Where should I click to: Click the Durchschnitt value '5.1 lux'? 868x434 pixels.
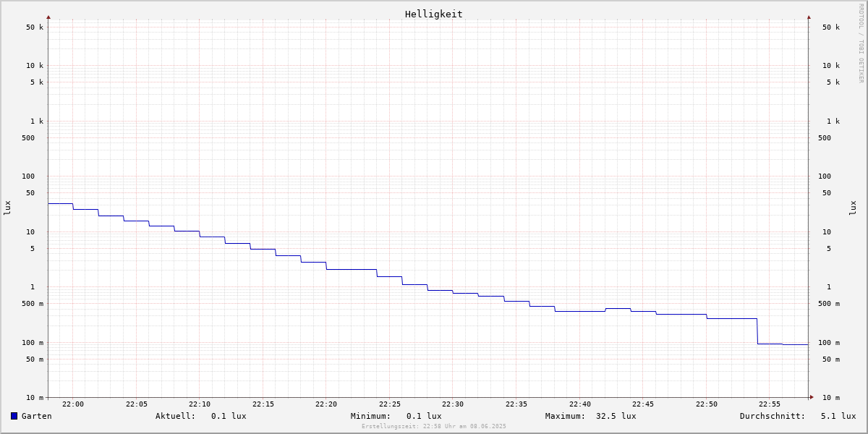point(838,416)
